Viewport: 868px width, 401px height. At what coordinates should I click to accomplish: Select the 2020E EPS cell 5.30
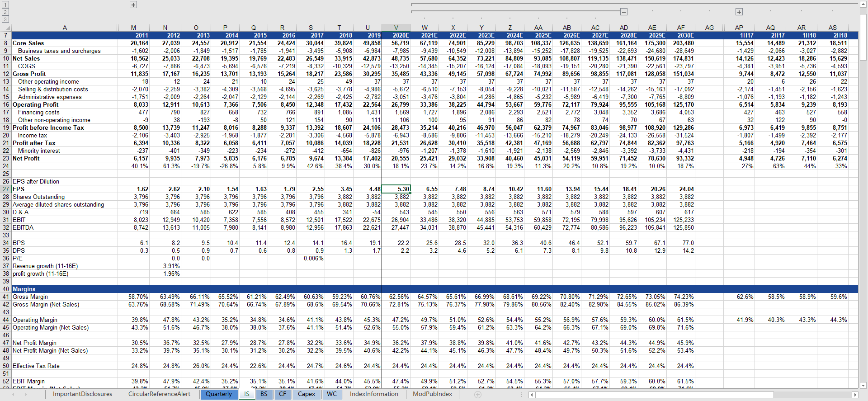tap(396, 189)
